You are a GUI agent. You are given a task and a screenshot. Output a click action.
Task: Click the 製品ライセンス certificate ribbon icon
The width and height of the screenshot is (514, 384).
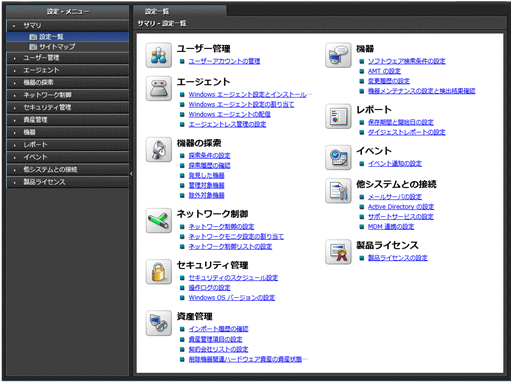[x=338, y=252]
